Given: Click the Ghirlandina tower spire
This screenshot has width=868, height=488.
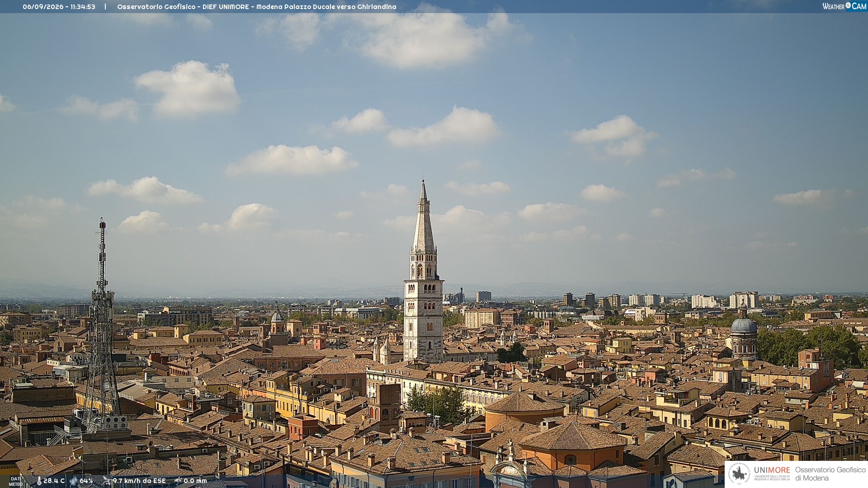Looking at the screenshot, I should coord(424,216).
